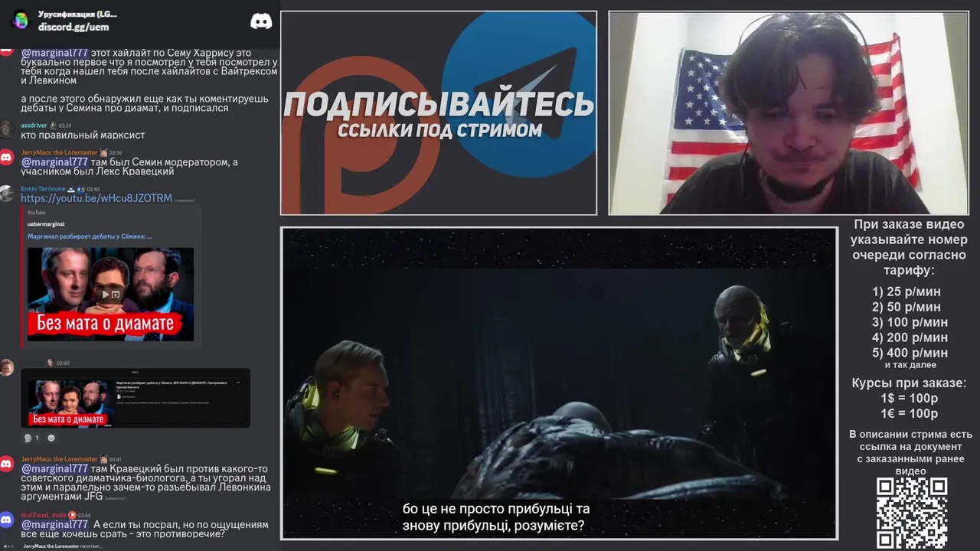Click the role badge next to assdriver
The image size is (980, 551).
[54, 126]
